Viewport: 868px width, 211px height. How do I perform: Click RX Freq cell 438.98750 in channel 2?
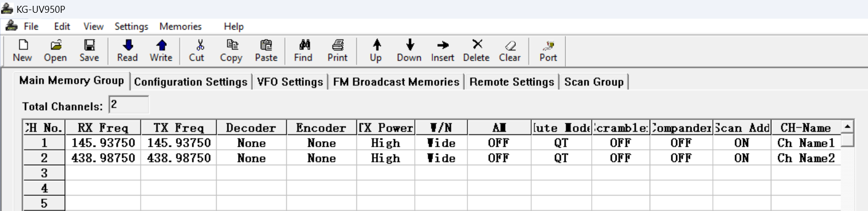coord(103,158)
